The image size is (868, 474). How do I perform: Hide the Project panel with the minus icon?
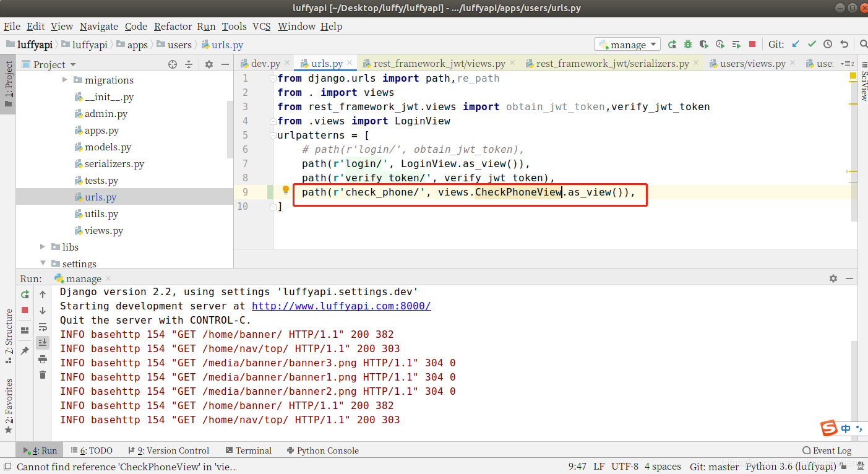[225, 64]
